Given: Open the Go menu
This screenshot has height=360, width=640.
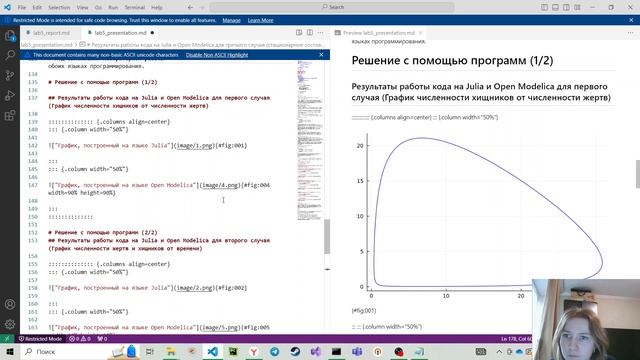Looking at the screenshot, I should pos(98,7).
